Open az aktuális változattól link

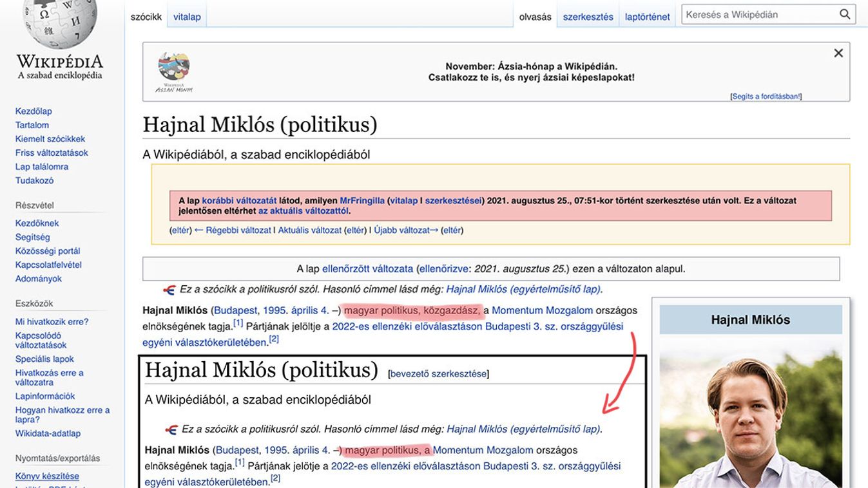pos(304,211)
